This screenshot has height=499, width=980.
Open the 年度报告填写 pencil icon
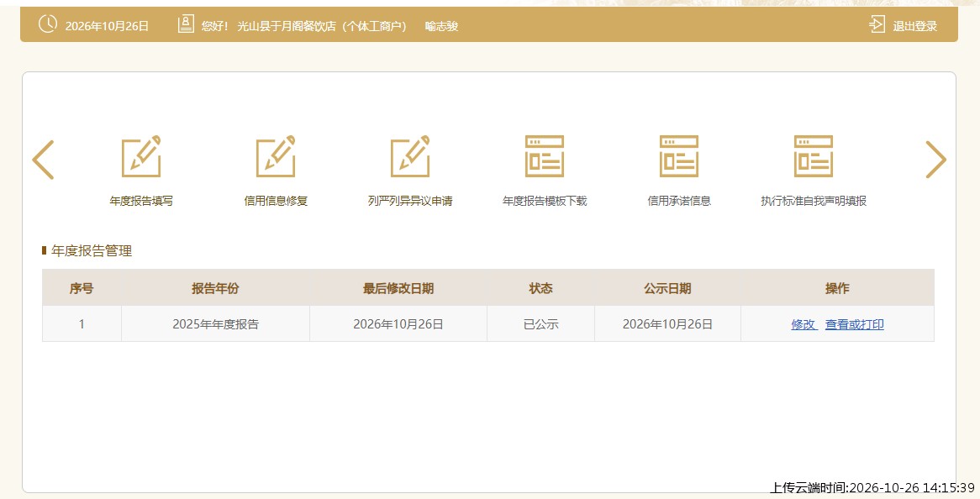pos(141,156)
